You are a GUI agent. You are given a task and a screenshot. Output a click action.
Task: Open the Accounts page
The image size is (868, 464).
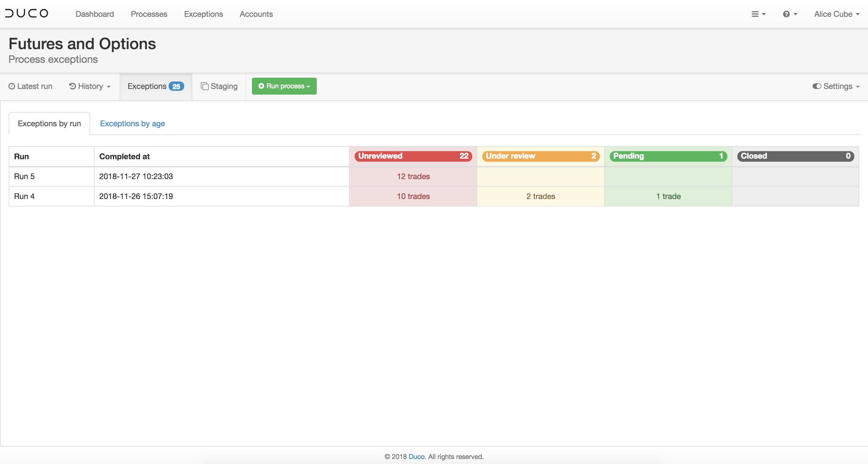[x=256, y=14]
